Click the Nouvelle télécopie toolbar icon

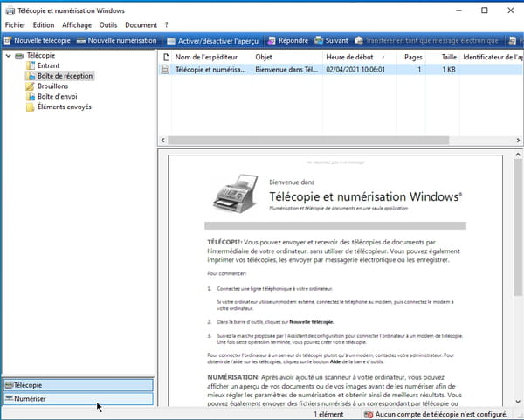[7, 40]
